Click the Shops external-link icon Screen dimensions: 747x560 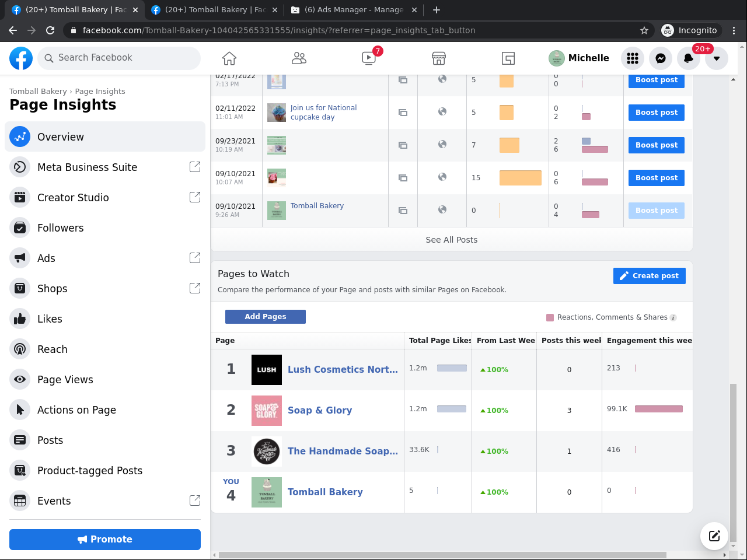point(195,288)
